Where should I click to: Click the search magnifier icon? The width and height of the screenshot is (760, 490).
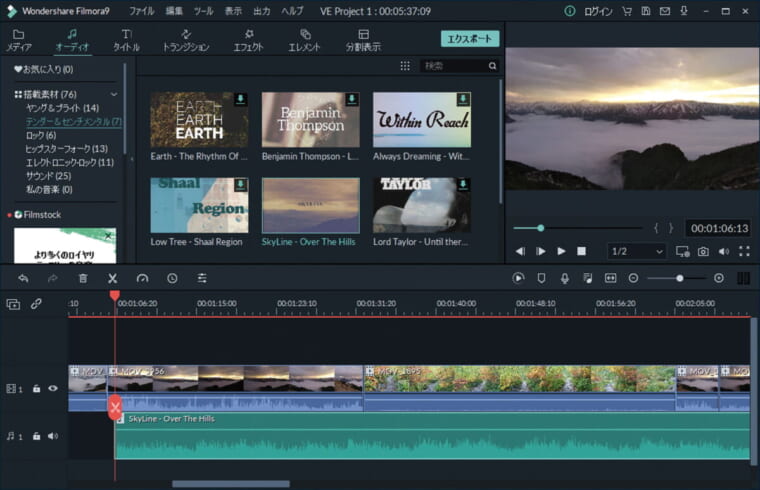point(492,66)
